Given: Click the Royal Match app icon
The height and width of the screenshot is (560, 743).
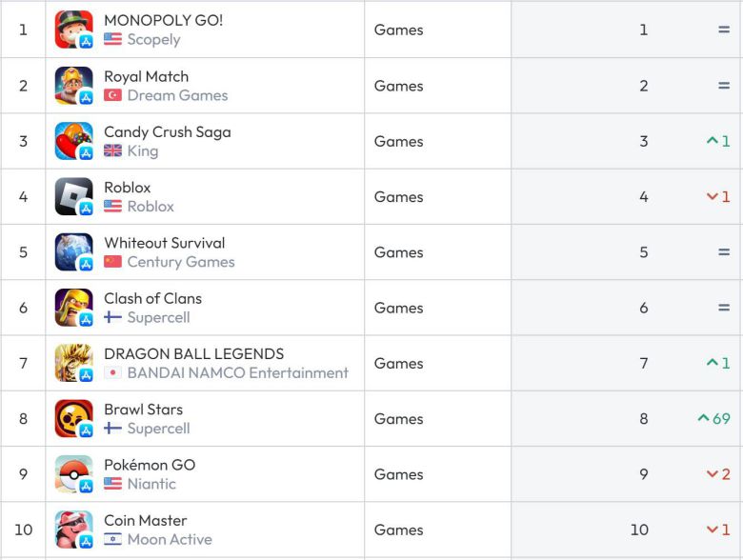Looking at the screenshot, I should pyautogui.click(x=73, y=86).
